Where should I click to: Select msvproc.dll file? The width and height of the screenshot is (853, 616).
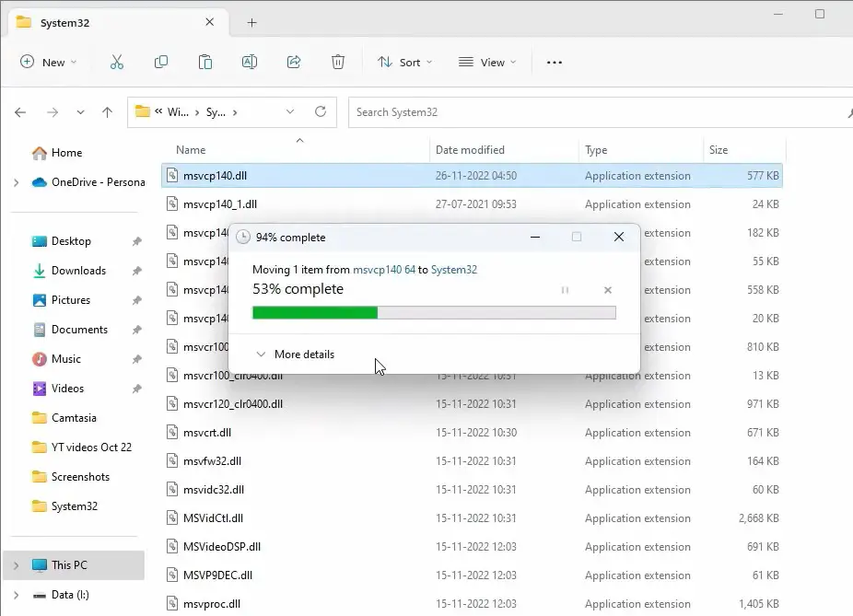click(x=212, y=604)
